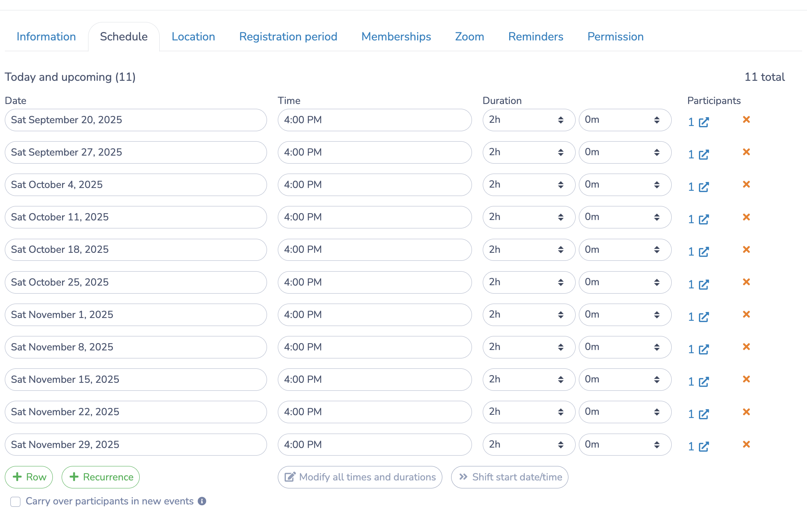Screen dimensions: 807x532
Task: Click Modify all times and durations
Action: [x=360, y=477]
